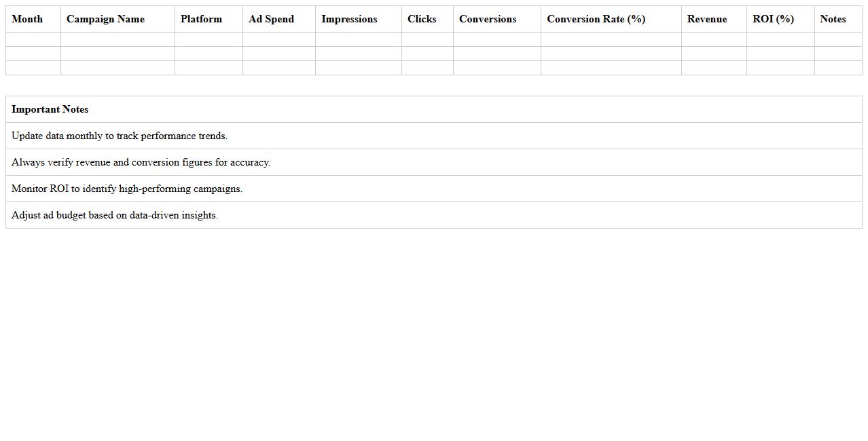
Task: Click the Revenue column header
Action: [706, 19]
